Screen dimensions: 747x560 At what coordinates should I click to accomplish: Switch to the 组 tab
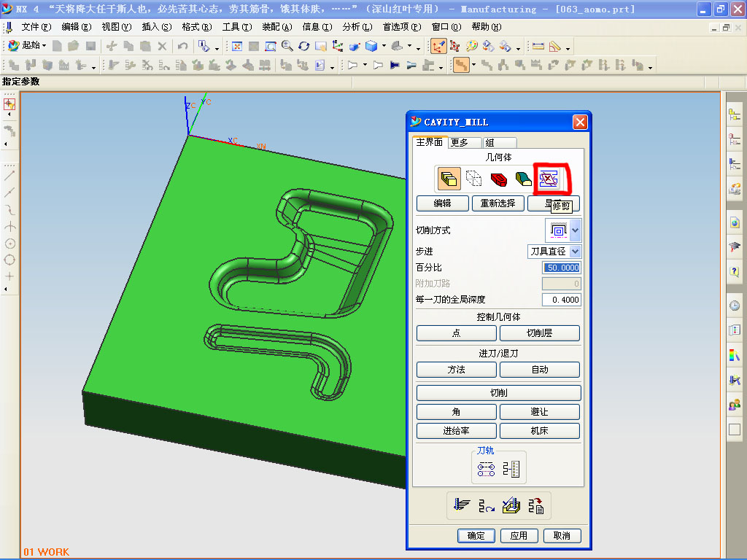(499, 142)
